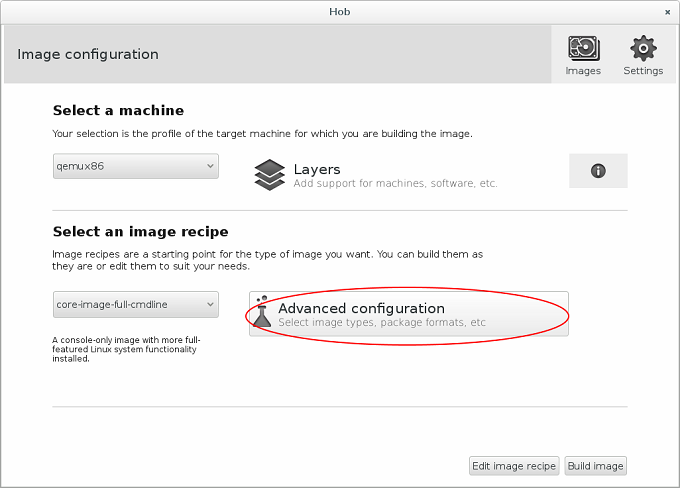Viewport: 680px width, 488px height.
Task: Click the Edit image recipe button
Action: 514,466
